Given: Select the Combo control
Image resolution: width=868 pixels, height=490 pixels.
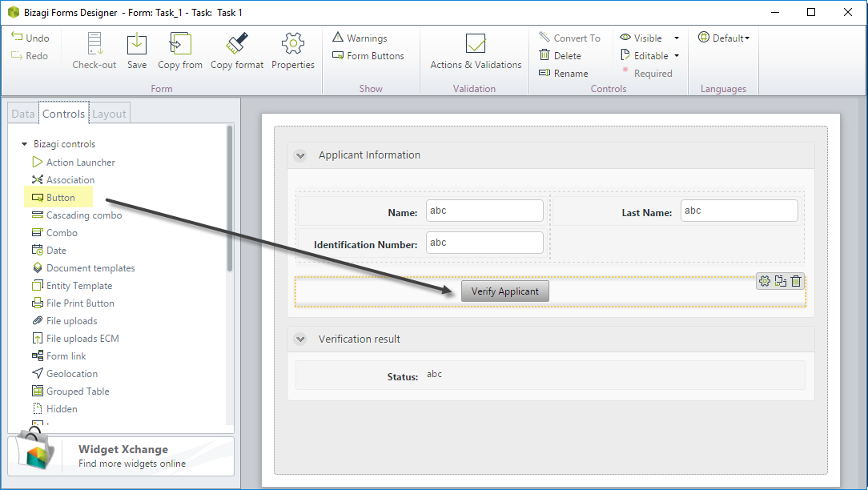Looking at the screenshot, I should (54, 233).
